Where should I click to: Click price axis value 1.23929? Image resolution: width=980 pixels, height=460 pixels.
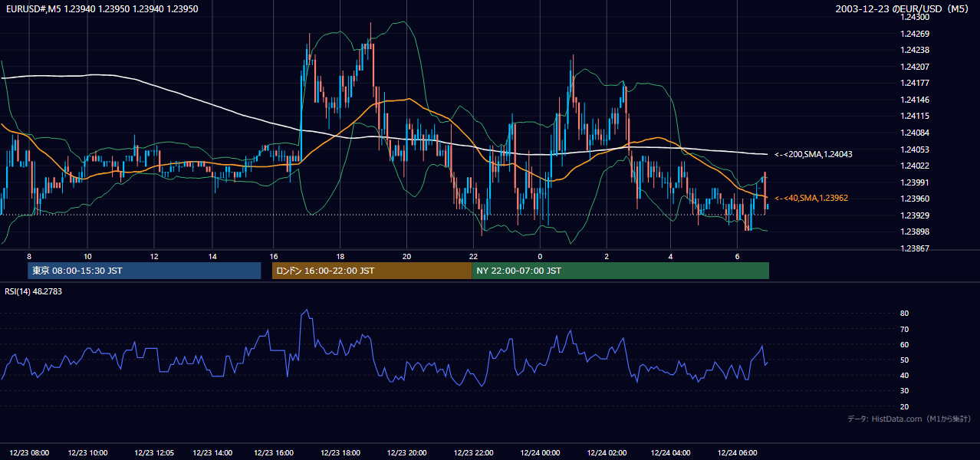914,215
